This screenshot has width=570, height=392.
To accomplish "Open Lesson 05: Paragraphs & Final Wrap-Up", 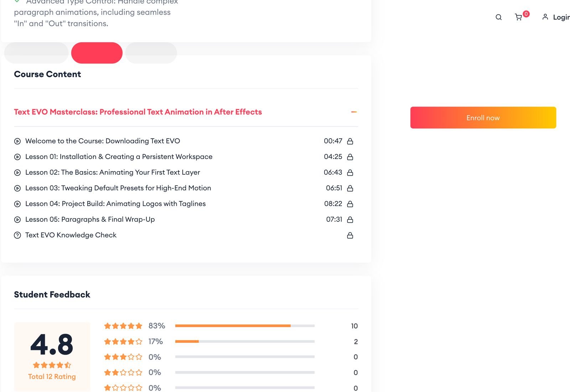I will [x=90, y=219].
